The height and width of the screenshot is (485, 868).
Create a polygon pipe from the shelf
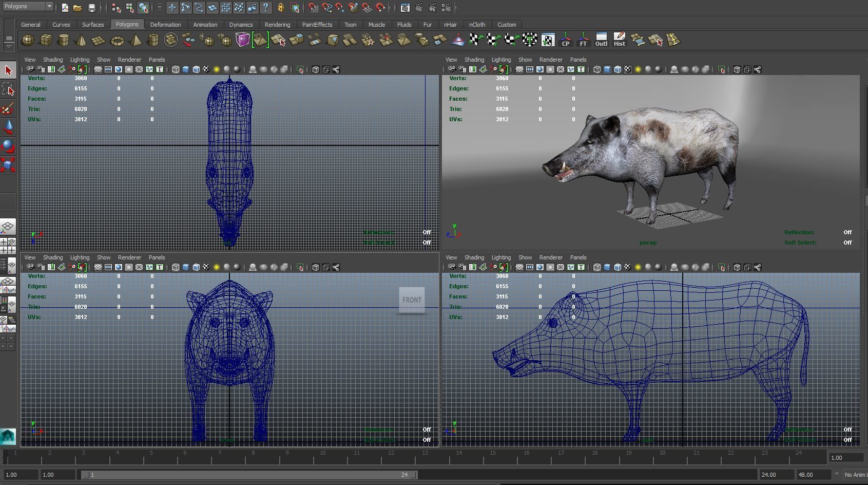click(153, 40)
